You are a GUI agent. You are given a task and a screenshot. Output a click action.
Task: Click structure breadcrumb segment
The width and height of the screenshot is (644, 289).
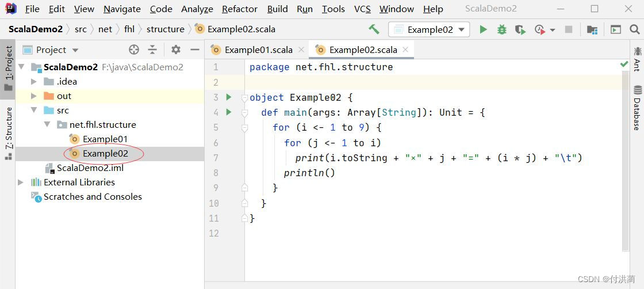point(166,29)
